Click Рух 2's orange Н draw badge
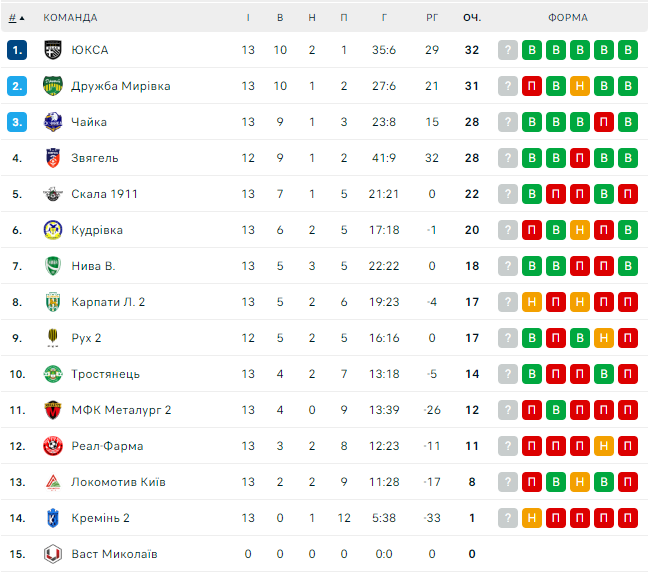The image size is (651, 573). click(x=604, y=338)
